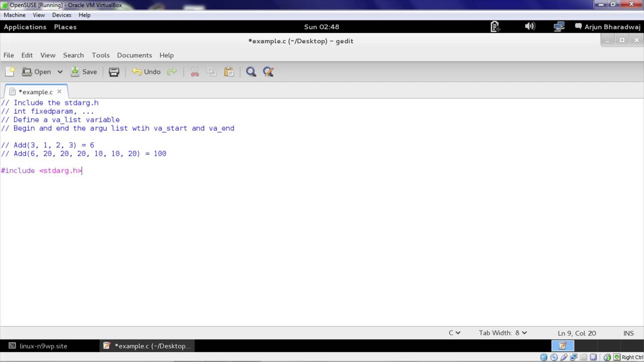Click the clipboard icon in top panel
The height and width of the screenshot is (362, 644).
pos(495,27)
